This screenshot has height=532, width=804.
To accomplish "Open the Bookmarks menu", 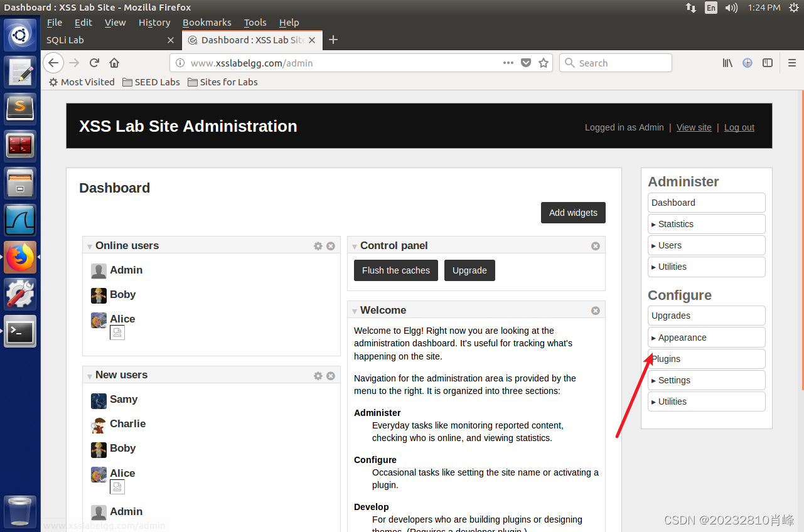I will click(x=207, y=23).
